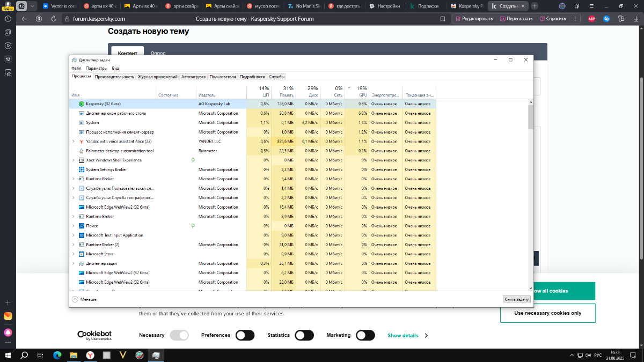Viewport: 644px width, 362px height.
Task: Bookmark the page in the address bar
Action: (443, 19)
